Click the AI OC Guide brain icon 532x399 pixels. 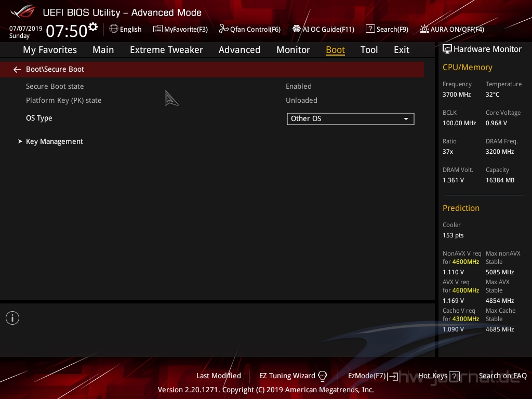coord(297,29)
